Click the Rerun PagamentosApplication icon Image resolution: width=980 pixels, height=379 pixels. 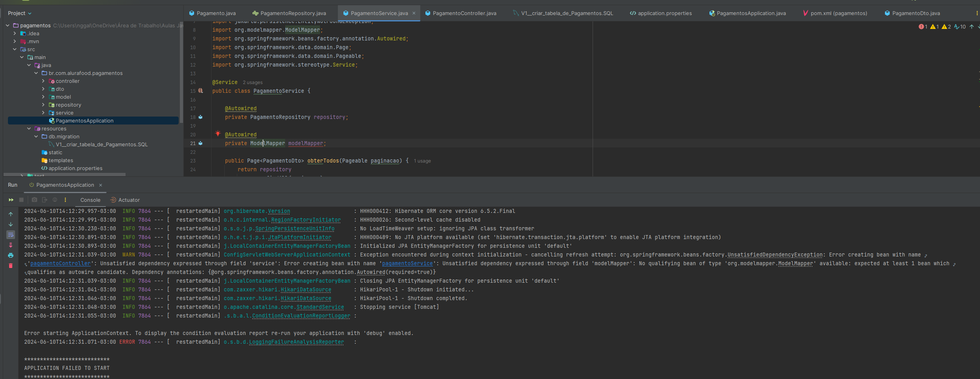click(11, 200)
